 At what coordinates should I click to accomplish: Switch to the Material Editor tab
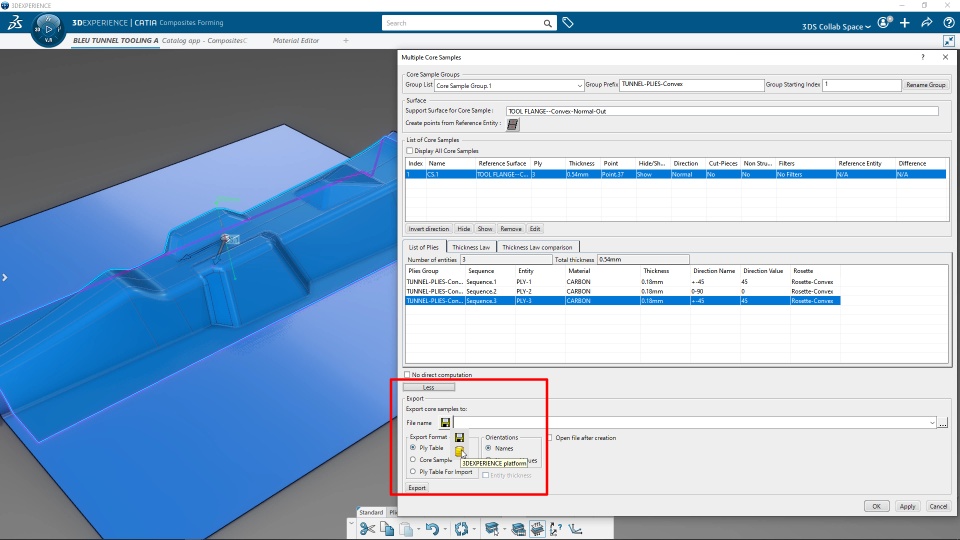[x=296, y=40]
